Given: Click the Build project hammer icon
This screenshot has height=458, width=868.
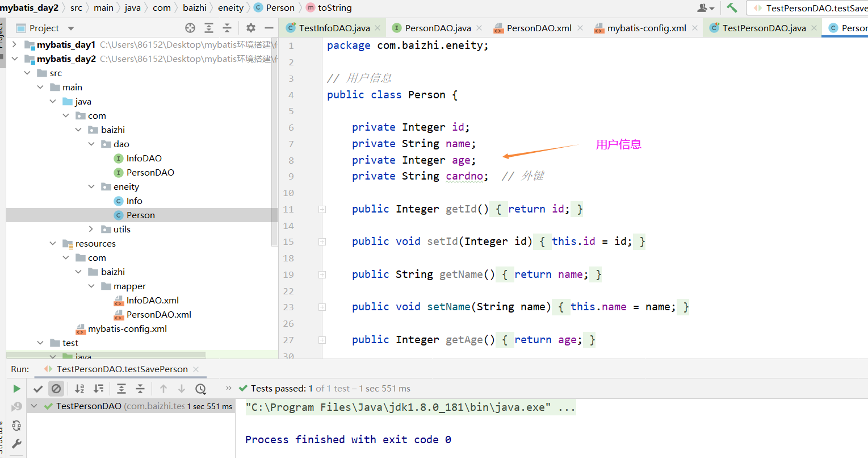Looking at the screenshot, I should point(732,8).
